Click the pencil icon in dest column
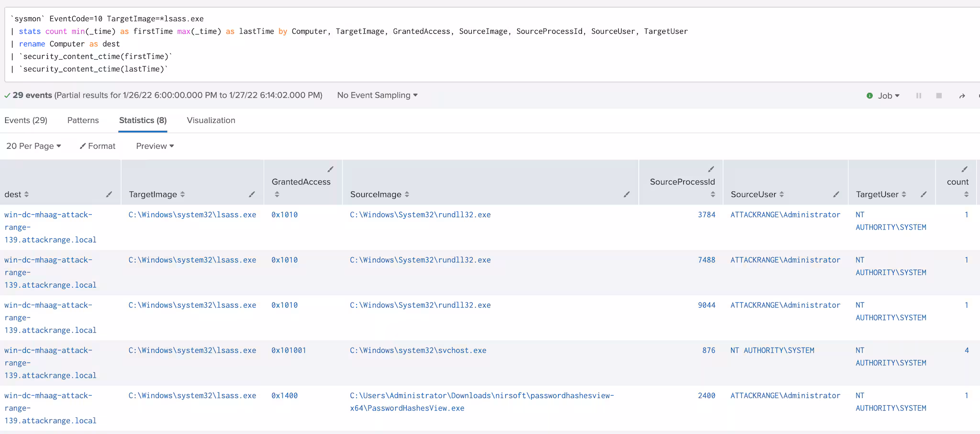The image size is (980, 434). coord(109,194)
